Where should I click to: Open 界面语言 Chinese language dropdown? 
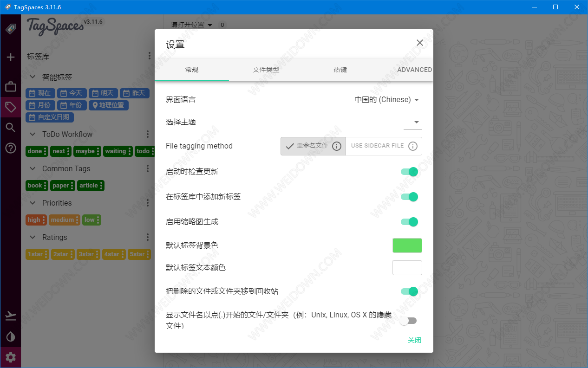click(388, 100)
